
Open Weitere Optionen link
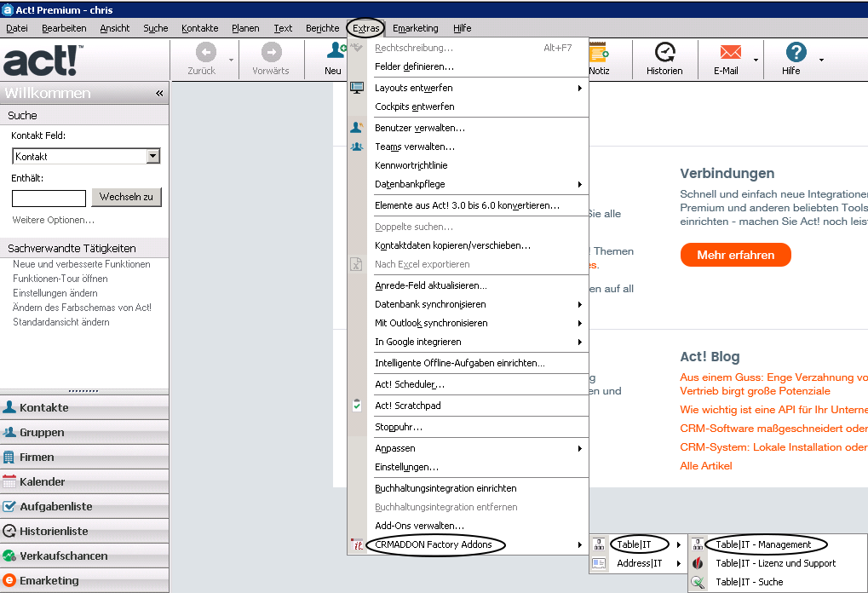coord(54,220)
